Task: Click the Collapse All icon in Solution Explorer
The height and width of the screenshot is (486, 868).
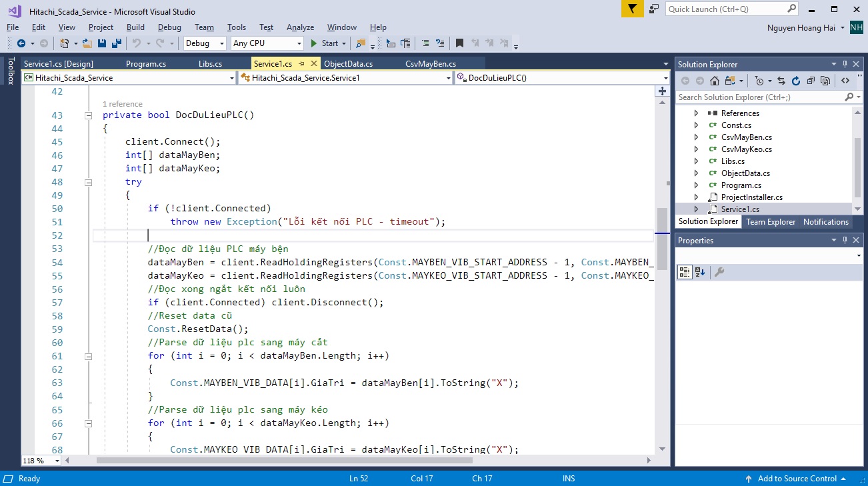Action: (x=811, y=81)
